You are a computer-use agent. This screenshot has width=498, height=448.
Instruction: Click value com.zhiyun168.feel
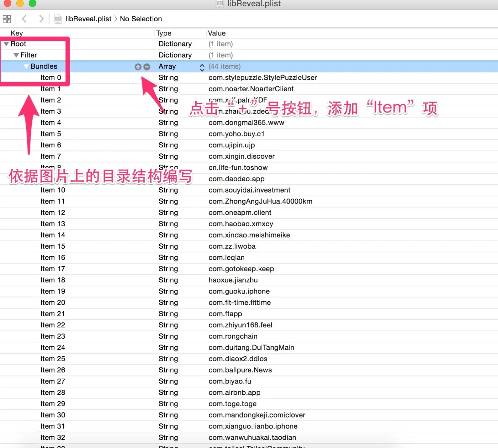pyautogui.click(x=240, y=325)
